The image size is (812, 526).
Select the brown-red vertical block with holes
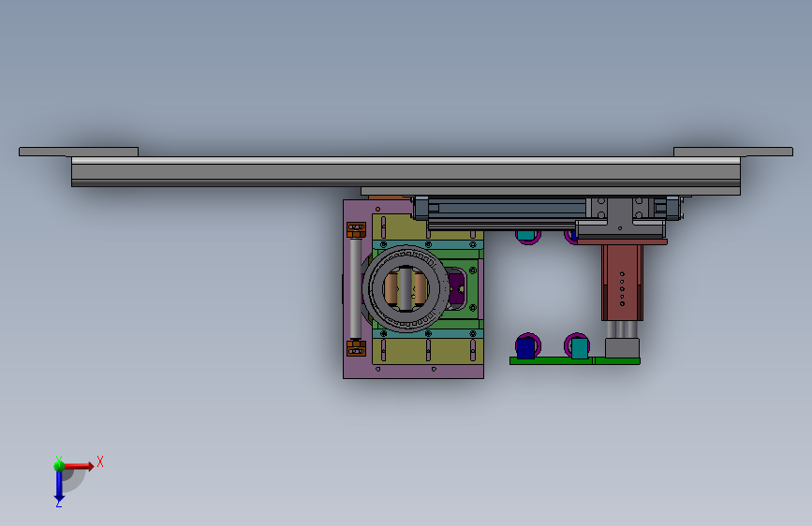click(x=622, y=283)
